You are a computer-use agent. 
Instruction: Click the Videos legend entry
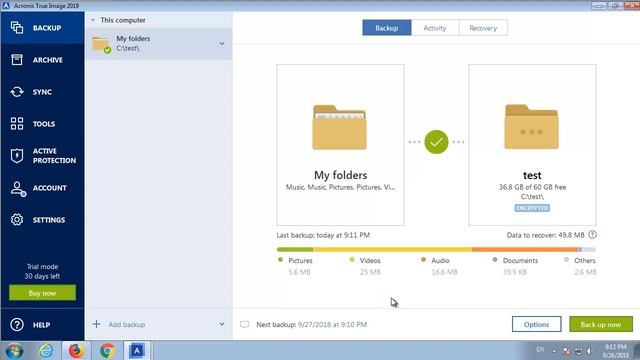click(365, 266)
